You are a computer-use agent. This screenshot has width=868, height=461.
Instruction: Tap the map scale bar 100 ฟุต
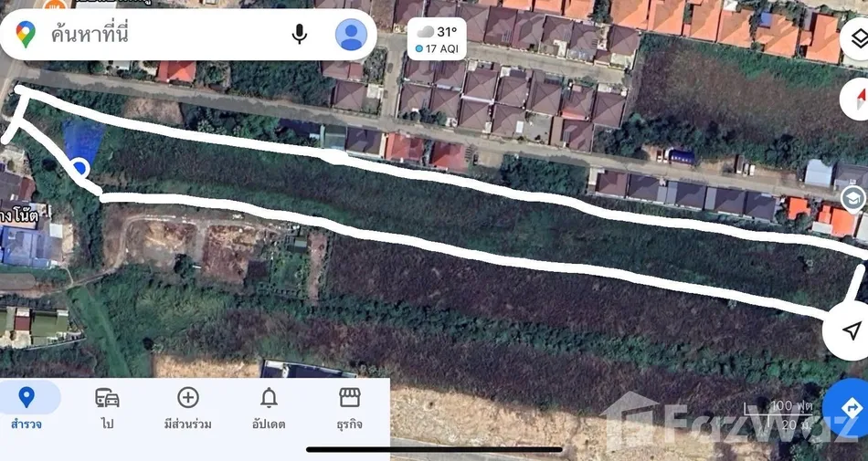tap(778, 414)
